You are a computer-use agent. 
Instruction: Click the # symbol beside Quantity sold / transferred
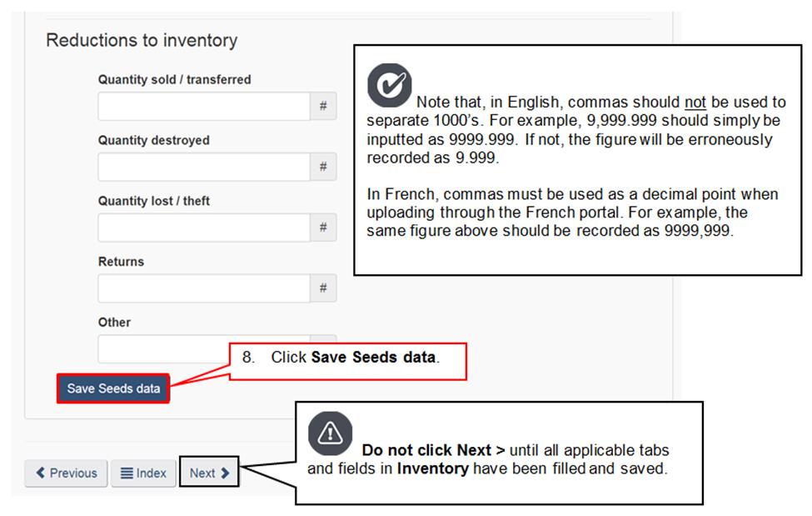pyautogui.click(x=323, y=106)
